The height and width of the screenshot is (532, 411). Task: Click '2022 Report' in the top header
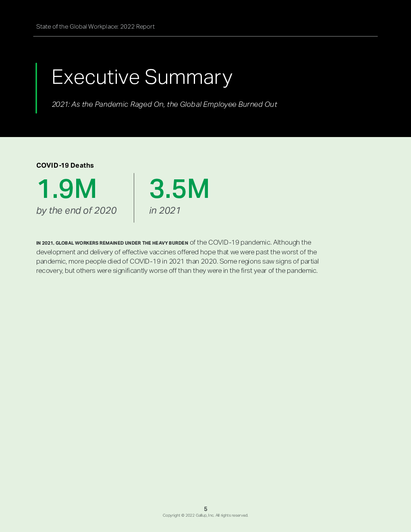pos(137,27)
